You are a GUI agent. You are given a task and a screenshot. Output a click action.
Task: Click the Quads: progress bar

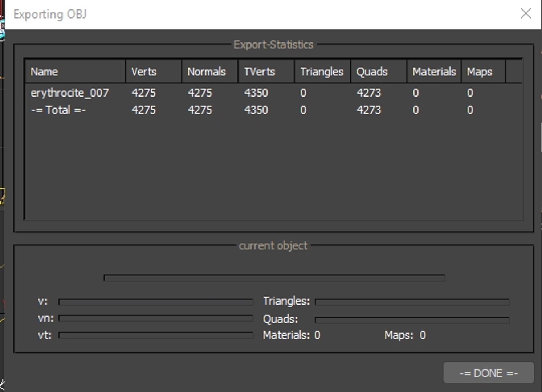[x=412, y=320]
